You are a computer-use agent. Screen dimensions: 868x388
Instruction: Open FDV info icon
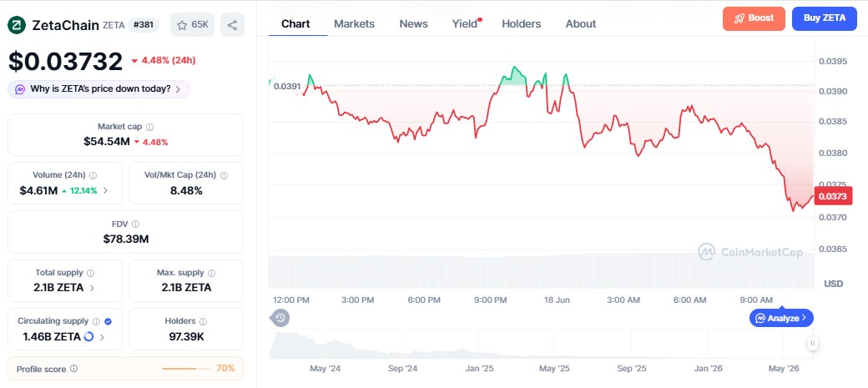(135, 224)
